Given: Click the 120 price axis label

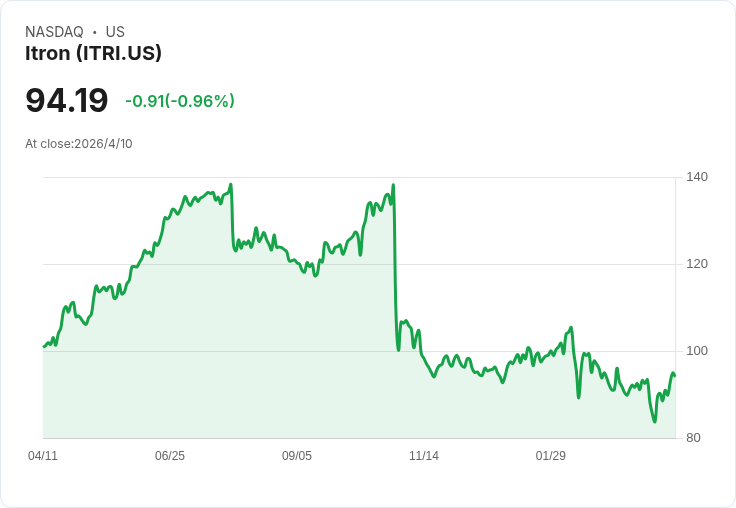Looking at the screenshot, I should click(697, 264).
